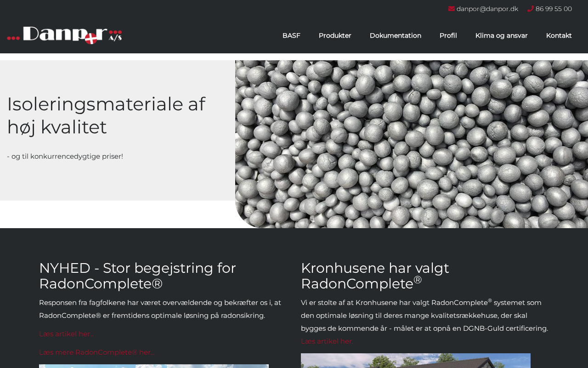Screen dimensions: 588x368
Task: Click heading 'Kronhusene har valgt RadonComplete'
Action: [x=375, y=276]
